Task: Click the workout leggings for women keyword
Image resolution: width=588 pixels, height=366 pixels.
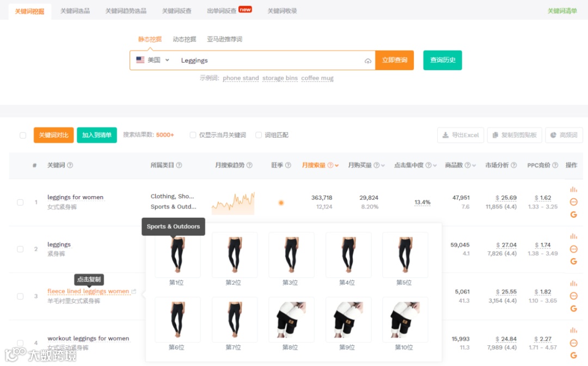Action: coord(88,338)
